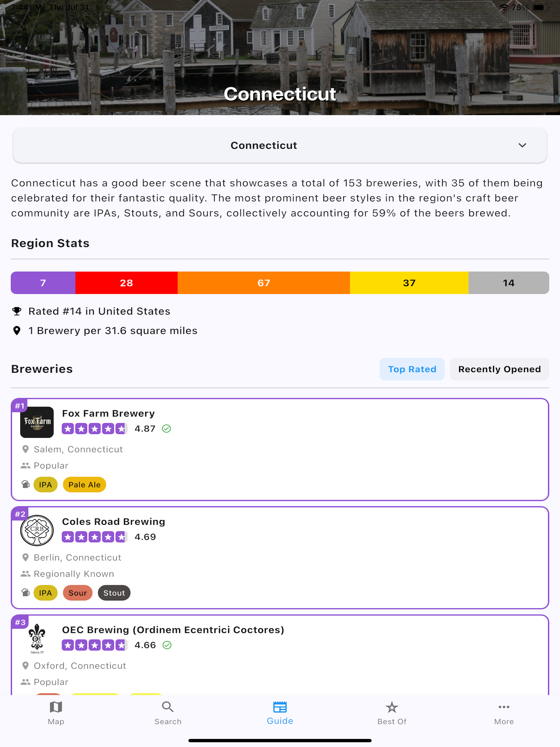Screen dimensions: 560x747
Task: Tap Fox Farm verified checkmark badge
Action: coord(166,429)
